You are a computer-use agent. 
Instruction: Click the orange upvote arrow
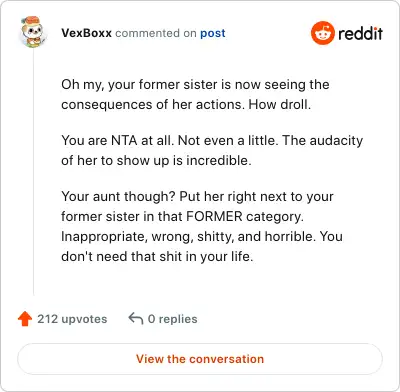click(x=25, y=319)
